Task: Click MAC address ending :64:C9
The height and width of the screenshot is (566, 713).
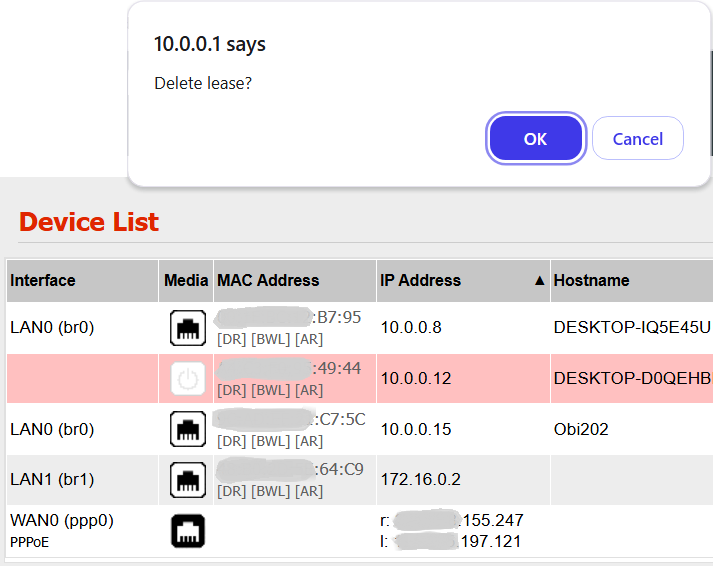Action: pyautogui.click(x=290, y=469)
